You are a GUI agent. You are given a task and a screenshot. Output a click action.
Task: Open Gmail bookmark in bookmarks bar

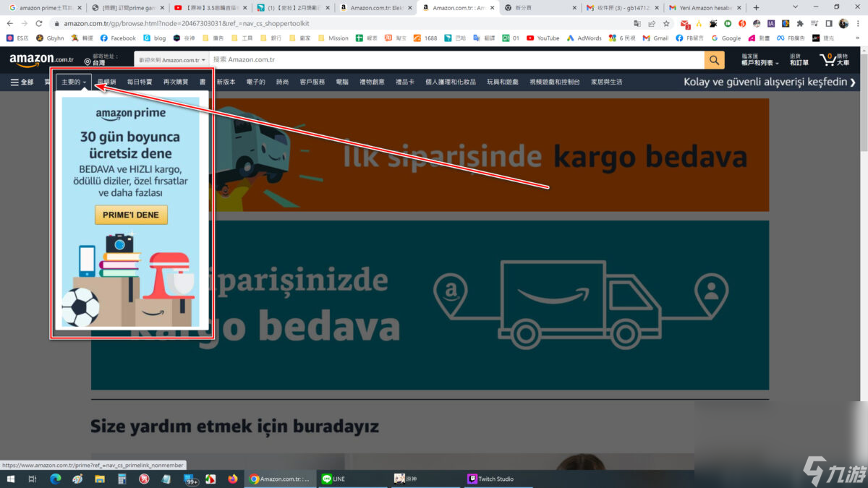(655, 38)
